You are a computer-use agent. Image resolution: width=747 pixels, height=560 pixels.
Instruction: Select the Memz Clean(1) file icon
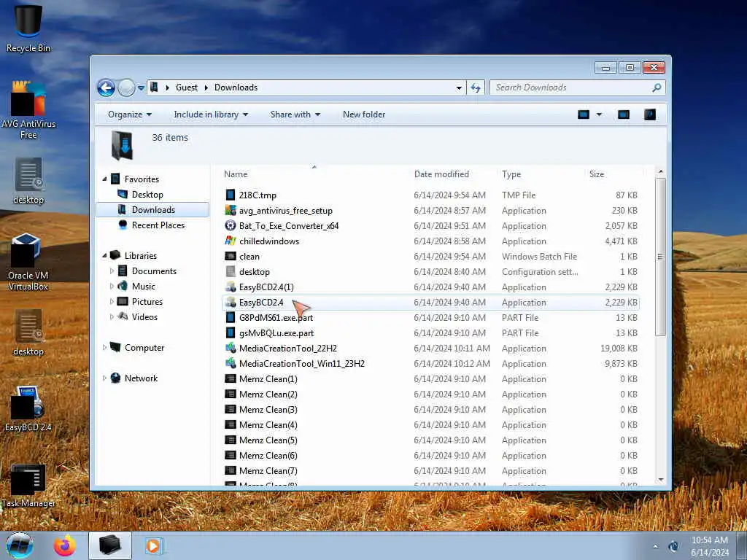pyautogui.click(x=230, y=378)
